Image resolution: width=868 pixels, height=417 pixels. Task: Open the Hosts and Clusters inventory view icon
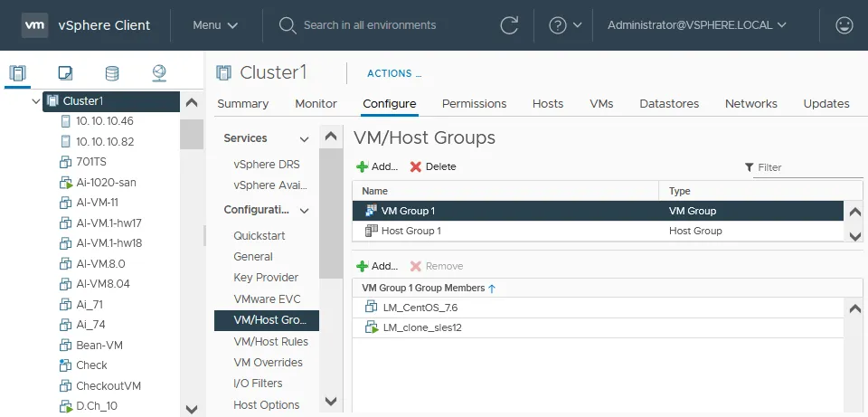click(x=18, y=73)
